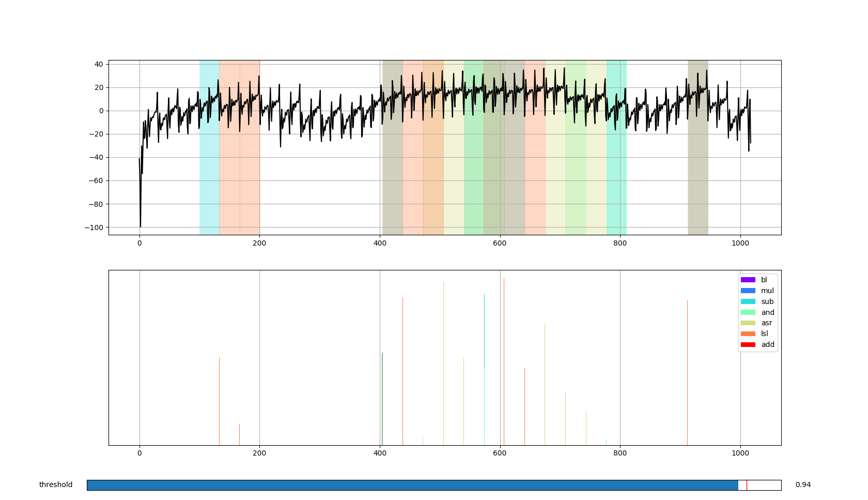Click the red "add" legend patch
This screenshot has height=500, width=868.
(749, 344)
